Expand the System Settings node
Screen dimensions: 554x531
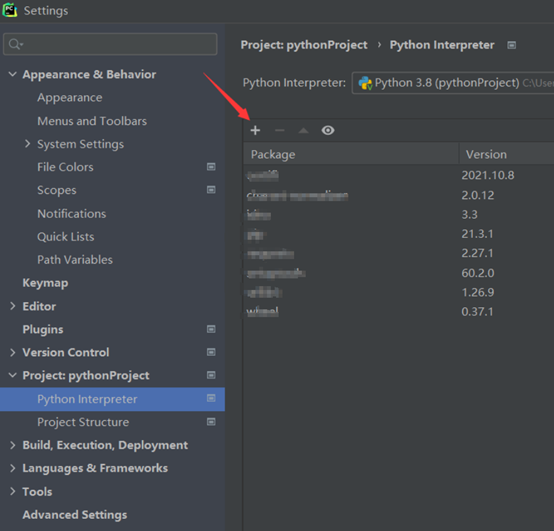(27, 144)
